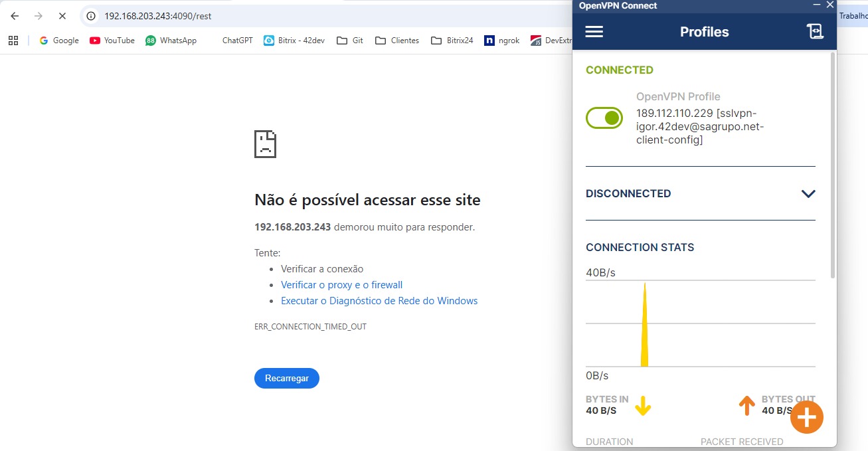The width and height of the screenshot is (868, 451).
Task: Click the OpenVPN panel vertical scrollbar
Action: click(833, 166)
